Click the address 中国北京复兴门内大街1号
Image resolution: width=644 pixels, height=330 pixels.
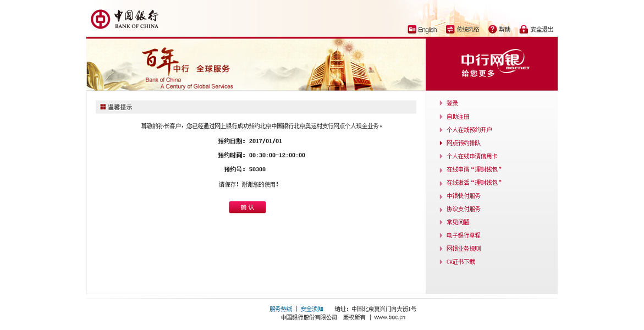pos(384,309)
